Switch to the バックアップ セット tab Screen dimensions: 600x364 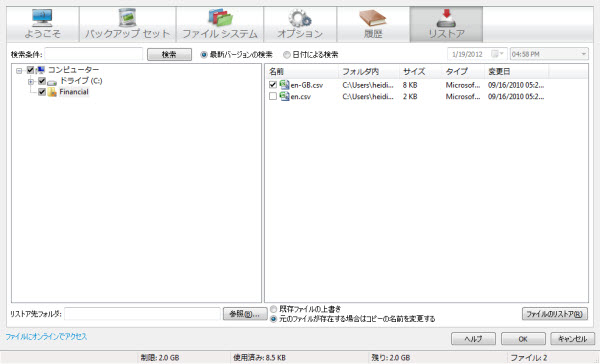(127, 24)
